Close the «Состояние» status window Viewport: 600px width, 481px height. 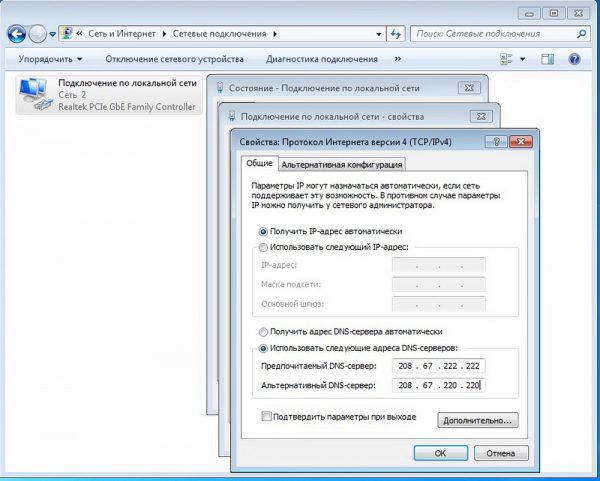click(x=469, y=88)
